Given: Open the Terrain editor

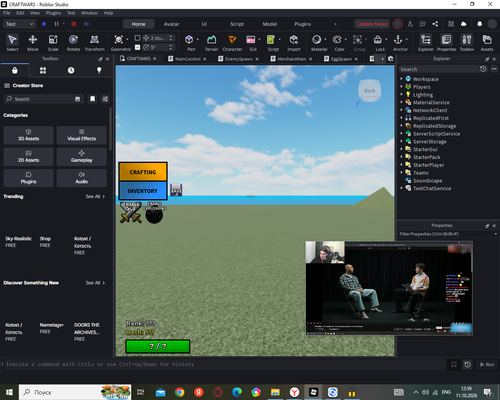Looking at the screenshot, I should (x=211, y=43).
